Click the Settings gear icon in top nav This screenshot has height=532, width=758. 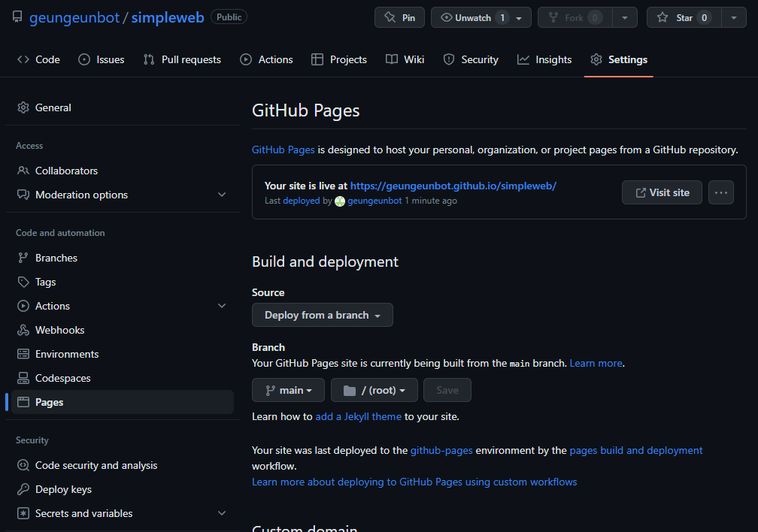click(596, 59)
